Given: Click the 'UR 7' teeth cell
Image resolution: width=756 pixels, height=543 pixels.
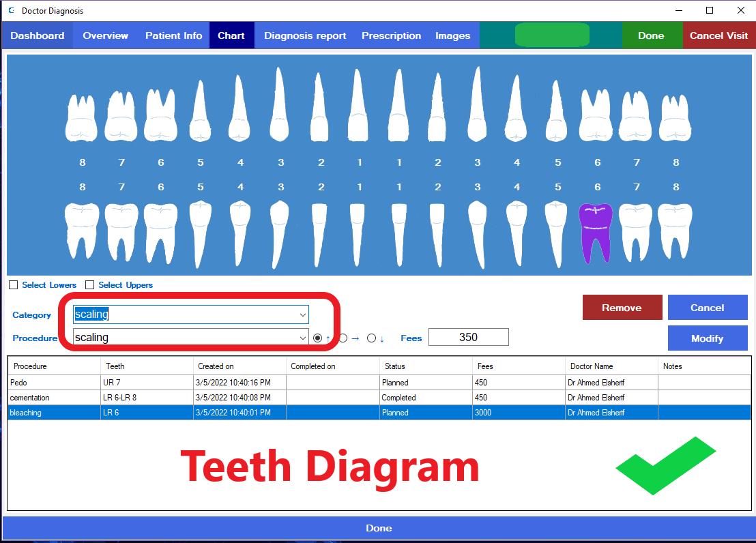Looking at the screenshot, I should tap(147, 383).
